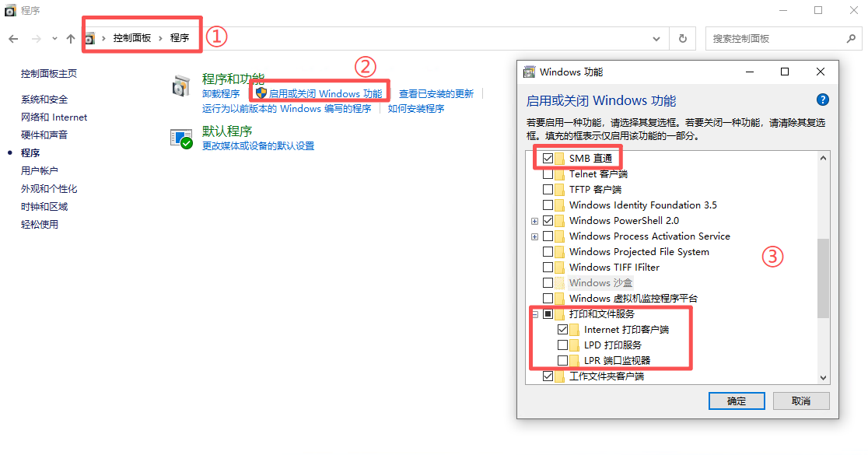
Task: Click shield icon beside 启用或关闭 Windows 功能
Action: [x=261, y=93]
